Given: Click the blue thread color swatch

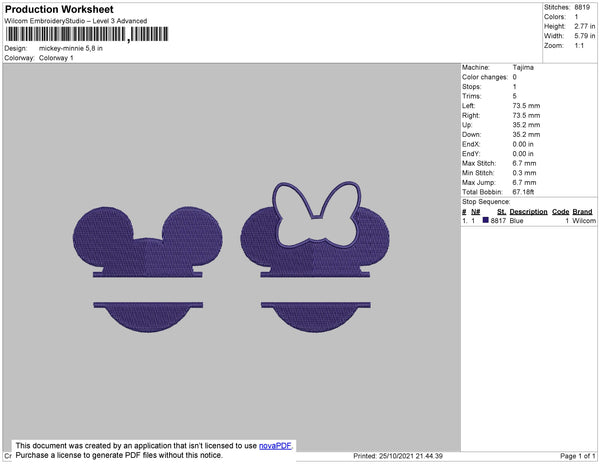Looking at the screenshot, I should pos(486,220).
